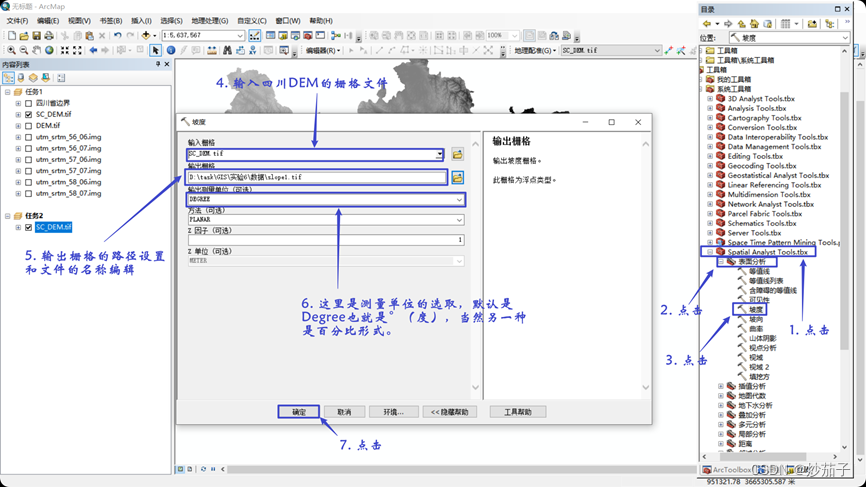Toggle checkbox for utm_srtm_57_07.img
The width and height of the screenshot is (866, 487).
point(29,171)
